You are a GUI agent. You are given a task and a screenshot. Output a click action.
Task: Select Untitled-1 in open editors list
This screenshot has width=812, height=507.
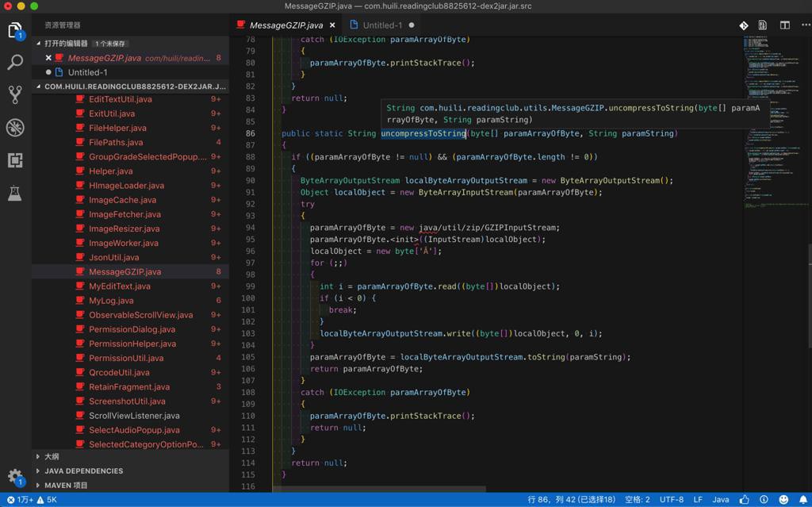click(131, 72)
